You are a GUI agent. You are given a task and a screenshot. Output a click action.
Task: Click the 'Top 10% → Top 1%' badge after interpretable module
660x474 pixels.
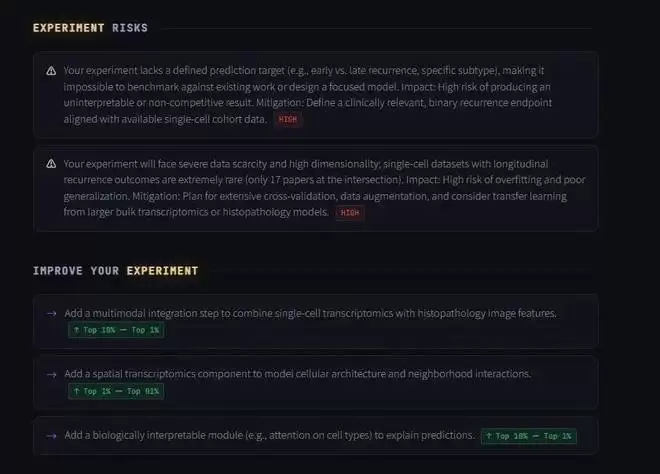528,436
